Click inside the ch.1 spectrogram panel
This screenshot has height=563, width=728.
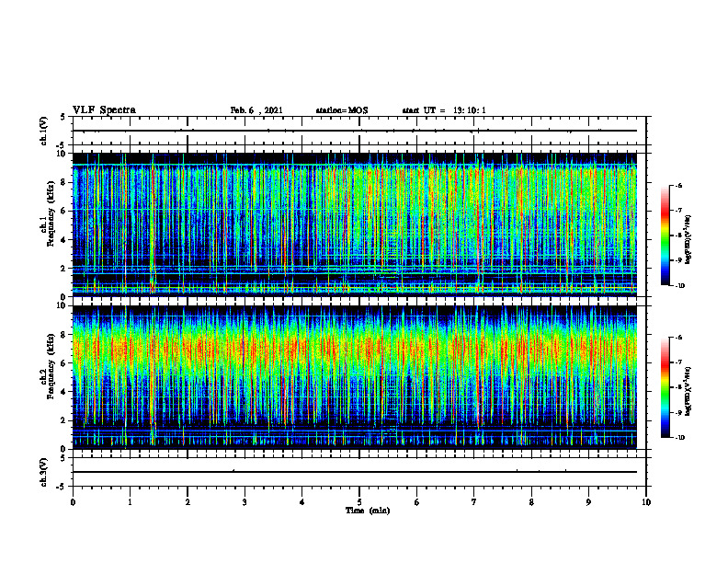tap(355, 224)
